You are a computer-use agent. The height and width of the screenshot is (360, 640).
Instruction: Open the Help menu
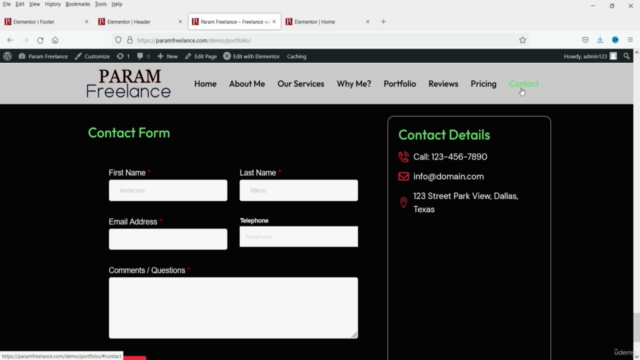[x=117, y=4]
